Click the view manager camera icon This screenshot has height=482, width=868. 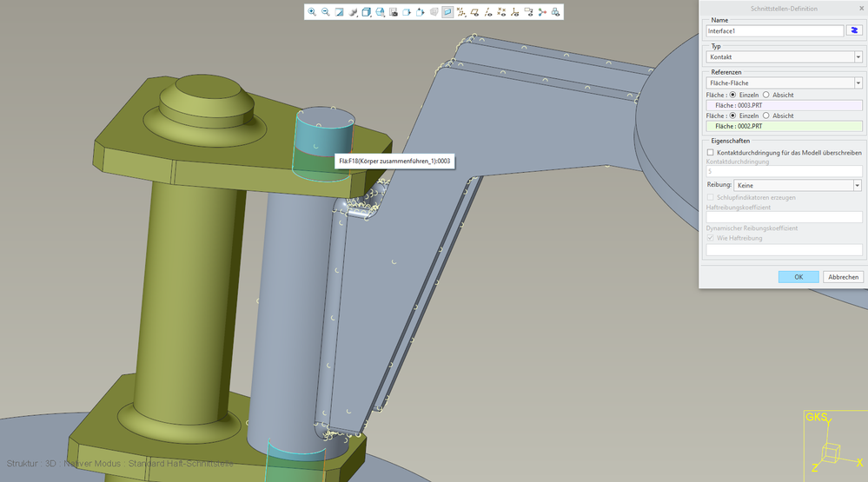(x=394, y=12)
